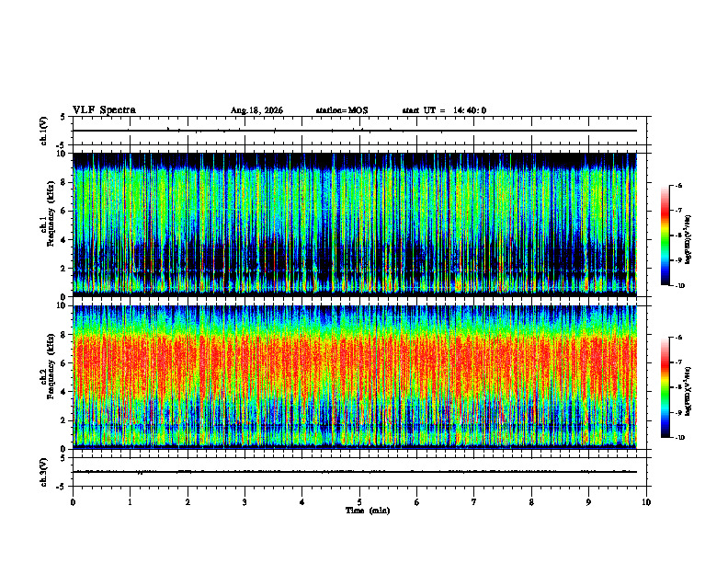Click the '-10' label on ch.1 color bar
728x563 pixels.
680,286
